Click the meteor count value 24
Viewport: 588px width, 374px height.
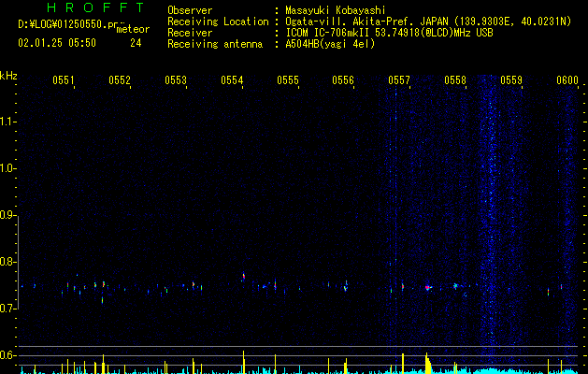[136, 43]
